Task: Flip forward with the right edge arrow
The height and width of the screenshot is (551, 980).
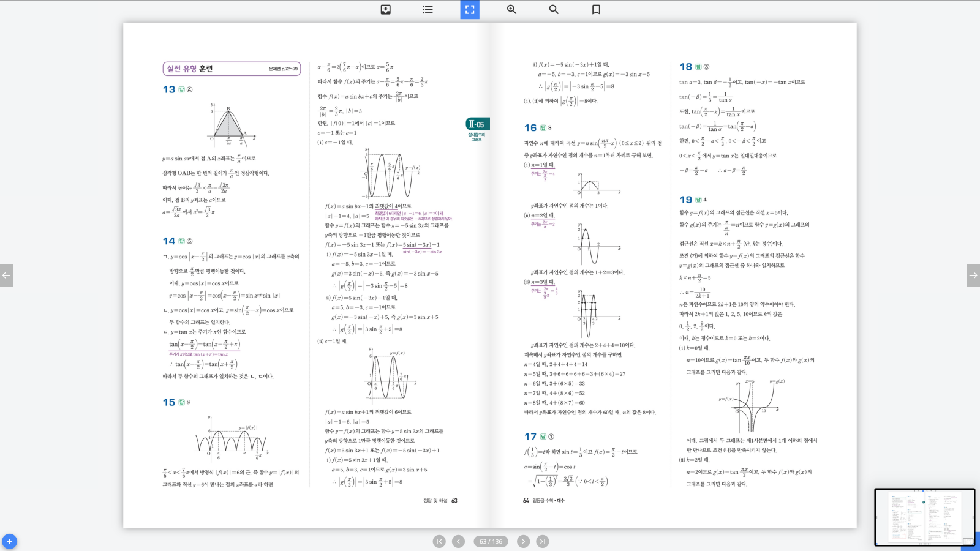Action: (973, 275)
